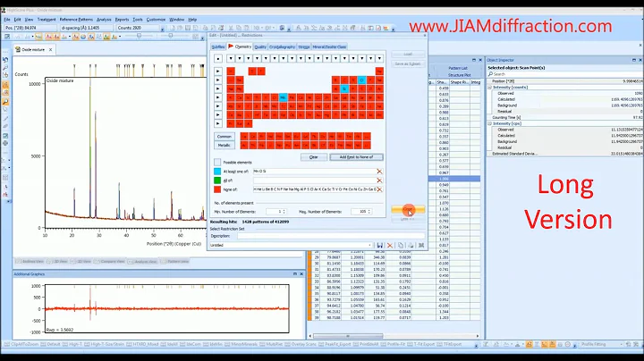Select the cyan 'At least one of' color swatch
The image size is (644, 361).
coord(217,172)
